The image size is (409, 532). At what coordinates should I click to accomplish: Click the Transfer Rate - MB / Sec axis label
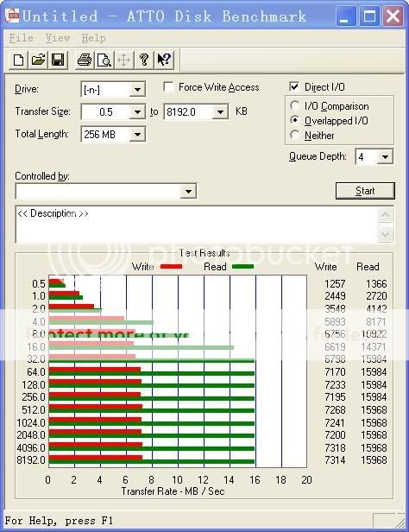point(173,491)
